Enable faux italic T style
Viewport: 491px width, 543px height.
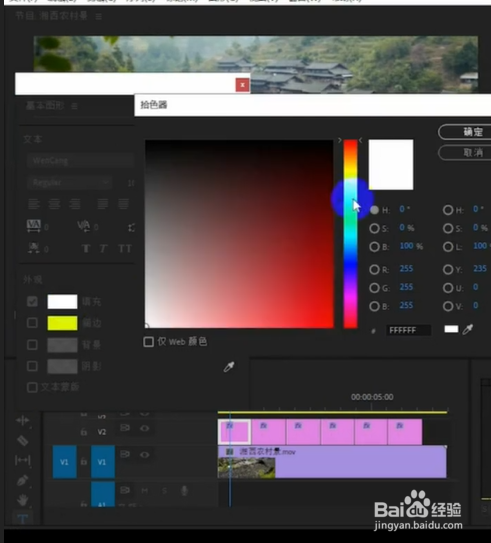(x=103, y=249)
